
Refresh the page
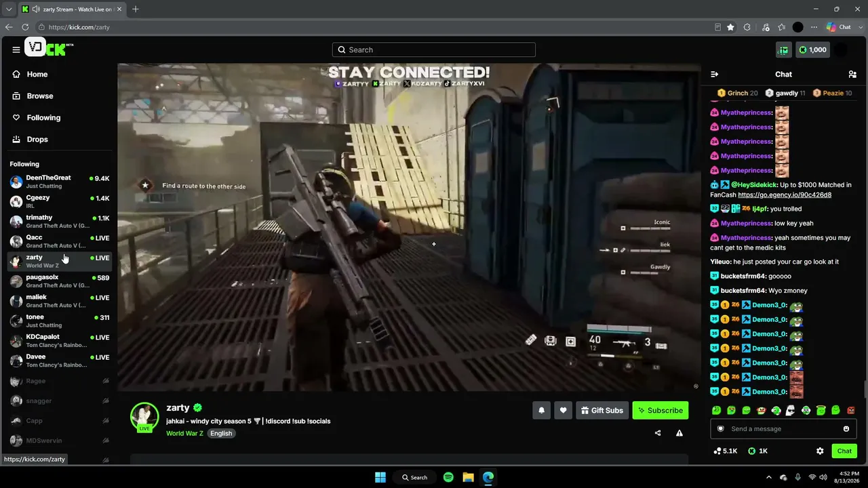(x=25, y=27)
